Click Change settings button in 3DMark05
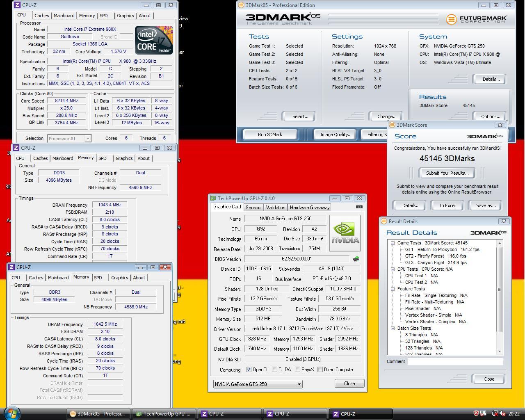The height and width of the screenshot is (420, 525). pyautogui.click(x=386, y=116)
